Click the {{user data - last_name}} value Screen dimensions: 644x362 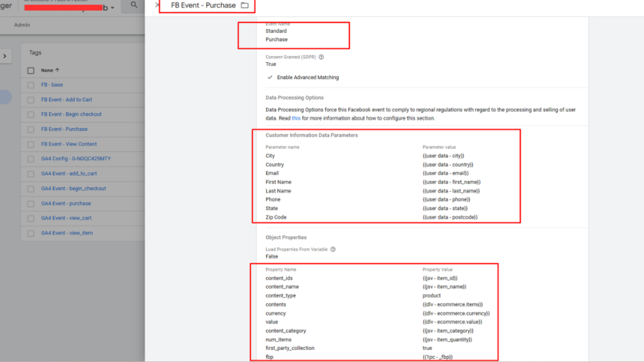click(451, 191)
